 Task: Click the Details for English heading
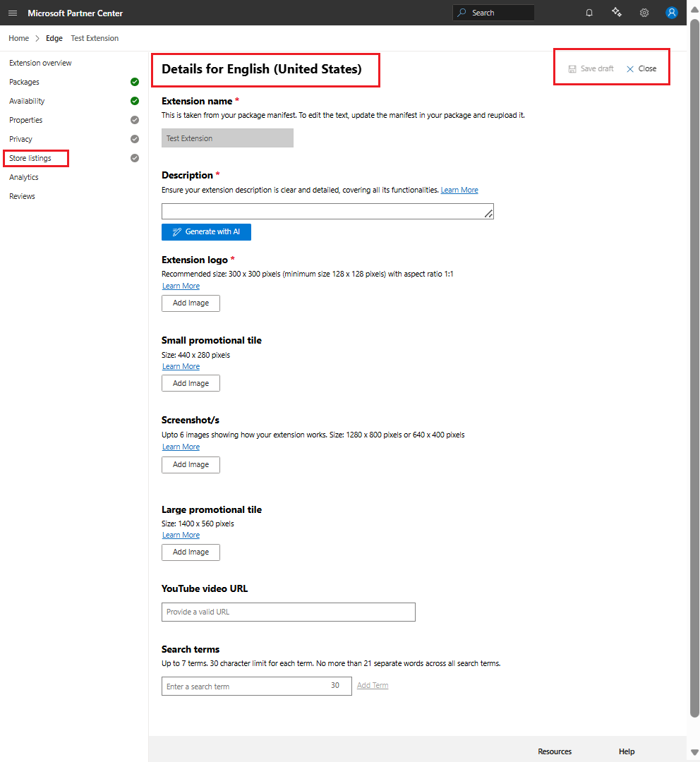pos(262,69)
